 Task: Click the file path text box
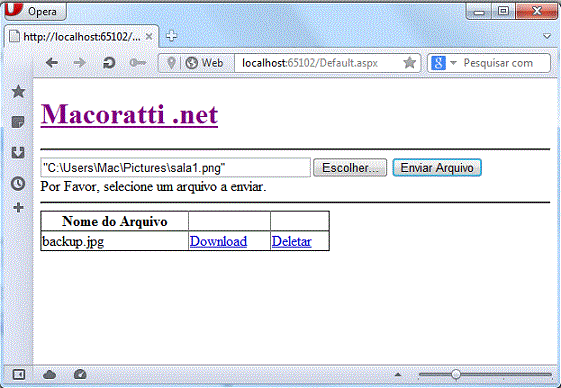(x=175, y=168)
